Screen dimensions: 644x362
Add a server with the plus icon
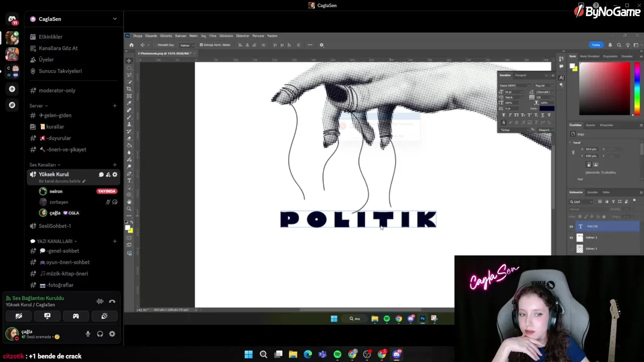click(x=12, y=89)
